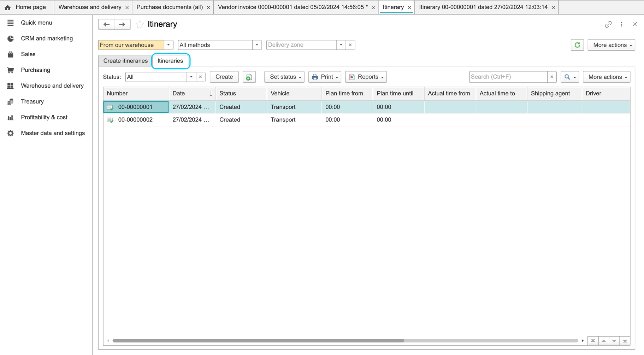Select itinerary 00-00000002 row
Viewport: 644px width, 355px height.
pos(366,120)
